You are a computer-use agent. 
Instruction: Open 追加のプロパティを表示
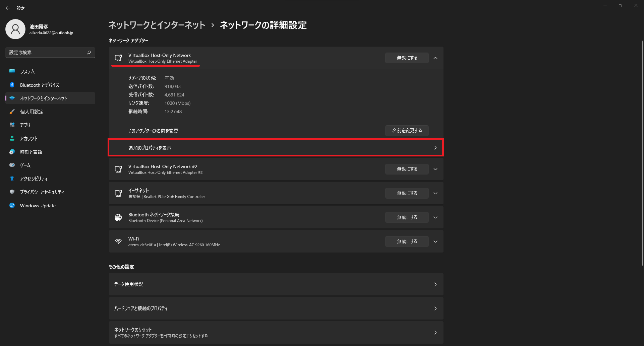tap(276, 148)
